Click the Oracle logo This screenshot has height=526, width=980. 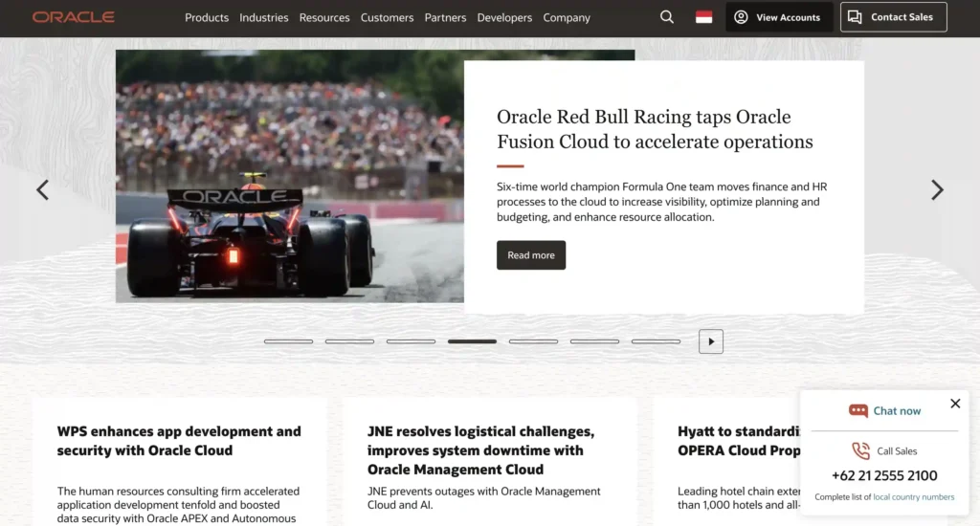click(x=73, y=17)
